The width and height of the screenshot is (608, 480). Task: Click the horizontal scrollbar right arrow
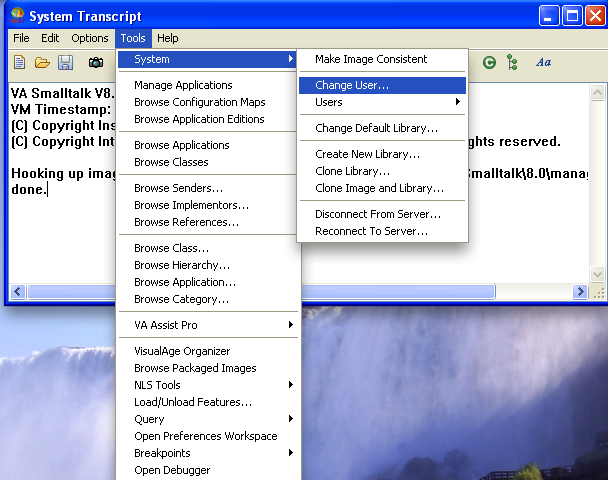580,291
